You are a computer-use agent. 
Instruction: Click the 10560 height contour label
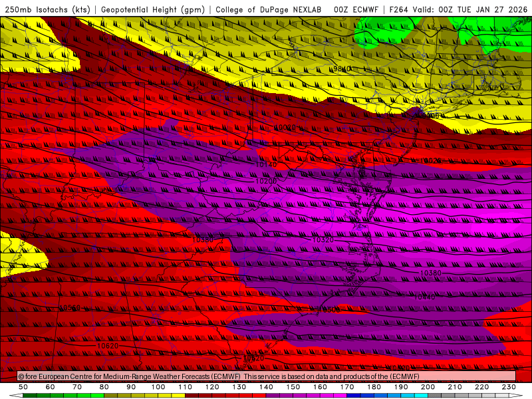click(x=70, y=308)
